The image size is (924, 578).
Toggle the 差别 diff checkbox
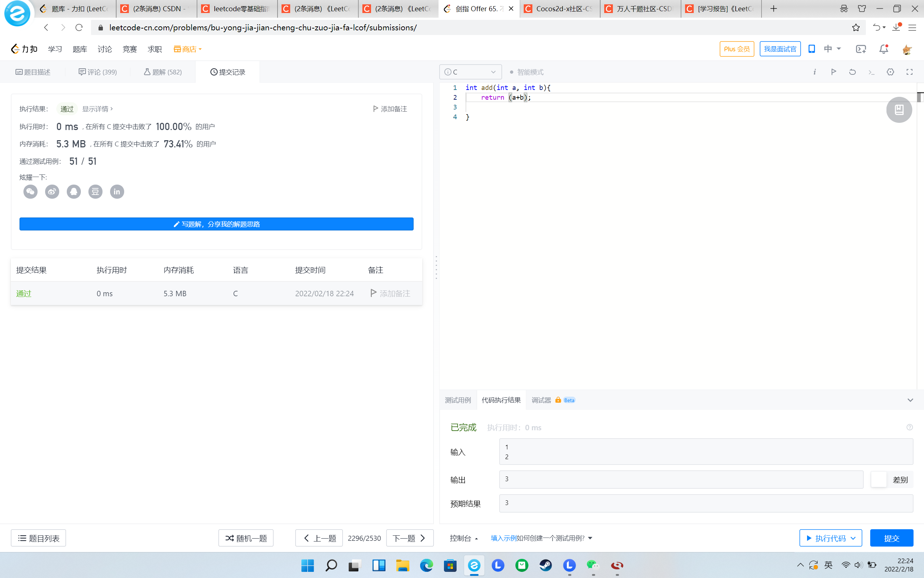[879, 479]
